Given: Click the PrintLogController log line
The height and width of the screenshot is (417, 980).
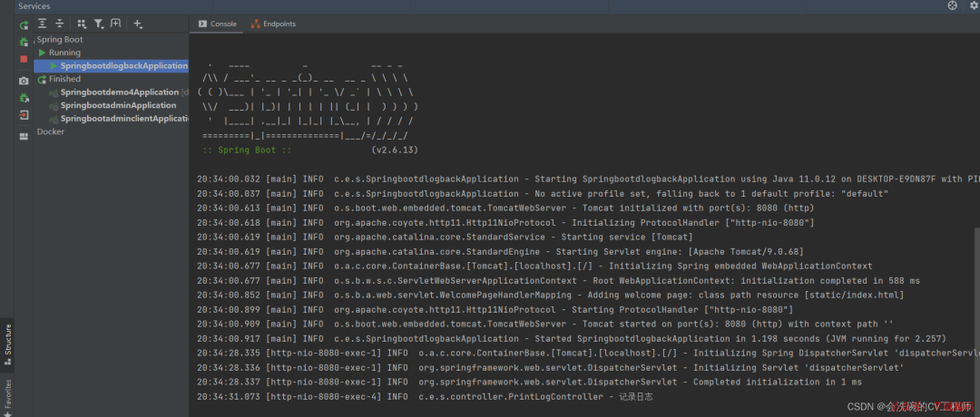Looking at the screenshot, I should pyautogui.click(x=425, y=396).
